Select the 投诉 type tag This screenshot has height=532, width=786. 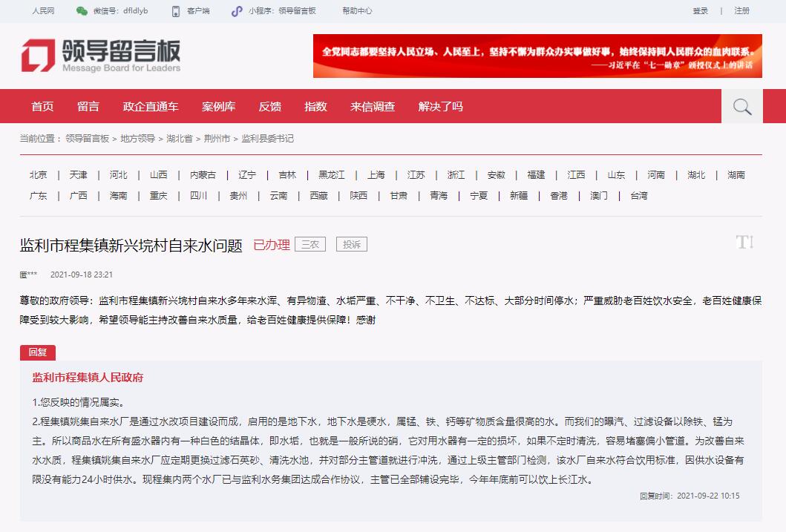351,244
